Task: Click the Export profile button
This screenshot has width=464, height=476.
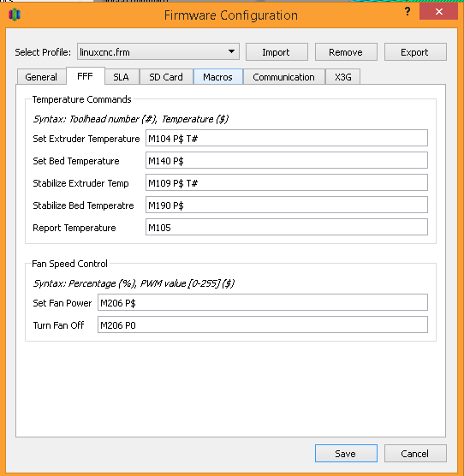Action: tap(415, 52)
